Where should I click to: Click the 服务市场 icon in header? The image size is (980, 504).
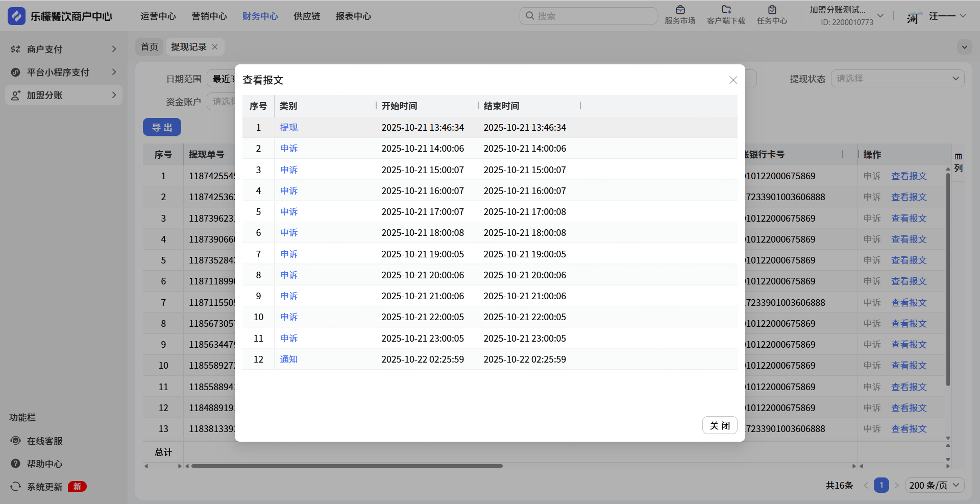click(680, 10)
